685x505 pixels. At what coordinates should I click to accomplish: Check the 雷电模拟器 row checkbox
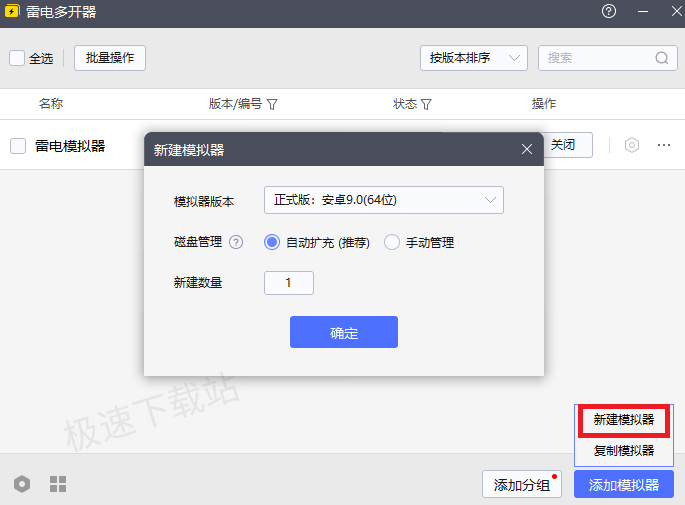tap(18, 146)
